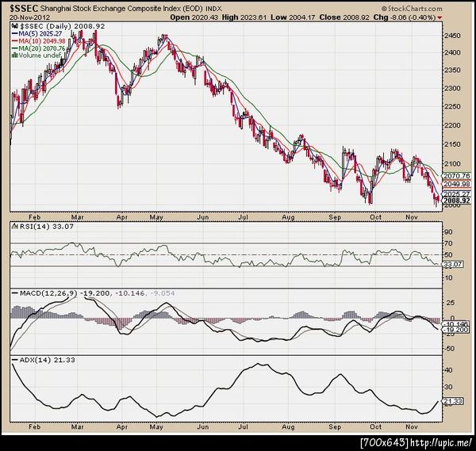The height and width of the screenshot is (451, 476).
Task: Click the 2070.76 value tag on price axis
Action: 456,176
